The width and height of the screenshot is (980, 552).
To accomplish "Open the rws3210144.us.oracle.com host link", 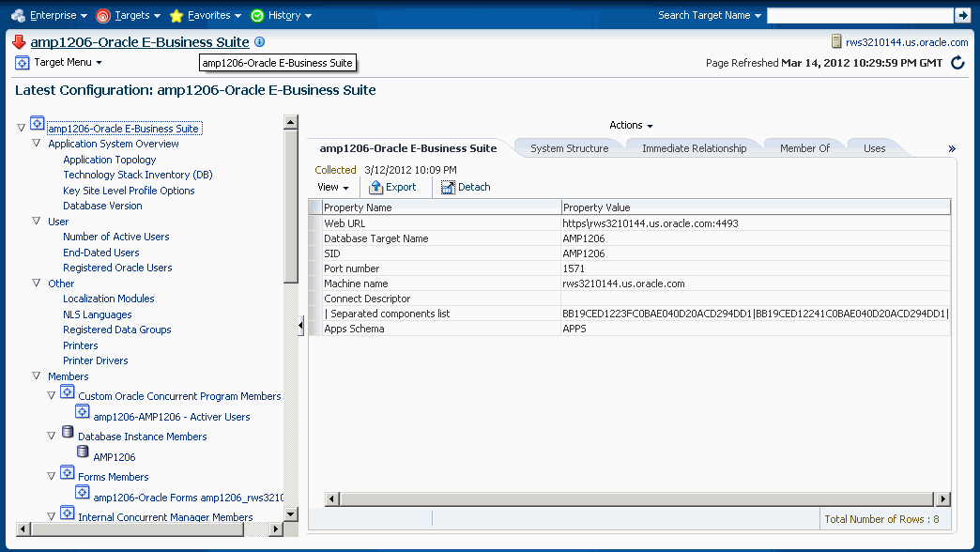I will (907, 42).
